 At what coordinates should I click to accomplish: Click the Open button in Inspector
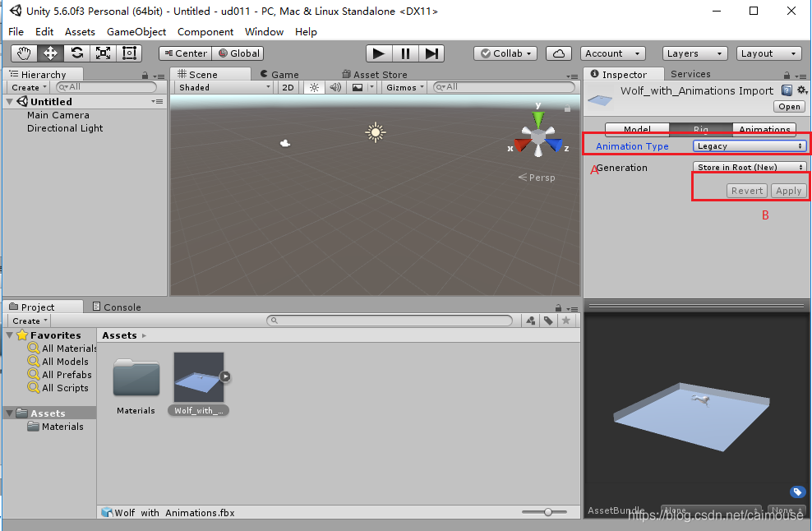(789, 106)
